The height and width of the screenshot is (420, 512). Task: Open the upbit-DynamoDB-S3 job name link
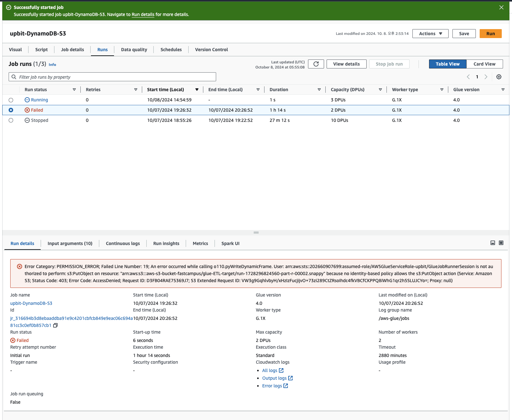31,303
